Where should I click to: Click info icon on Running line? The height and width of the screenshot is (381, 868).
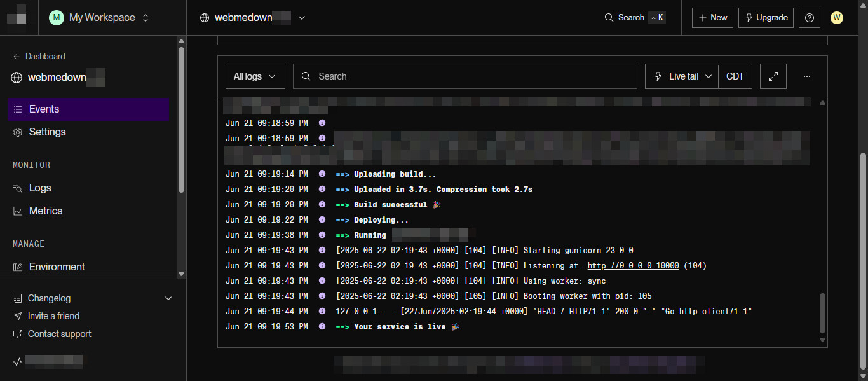[322, 235]
